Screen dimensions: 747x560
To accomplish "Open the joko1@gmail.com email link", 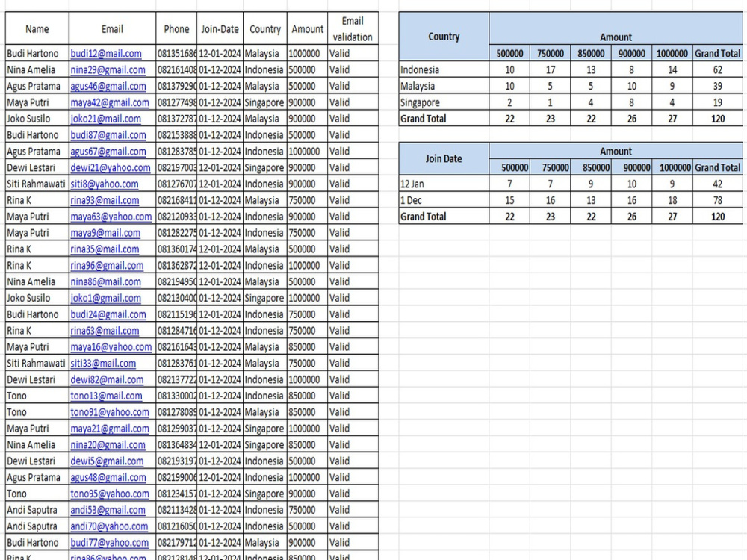I will pyautogui.click(x=106, y=298).
